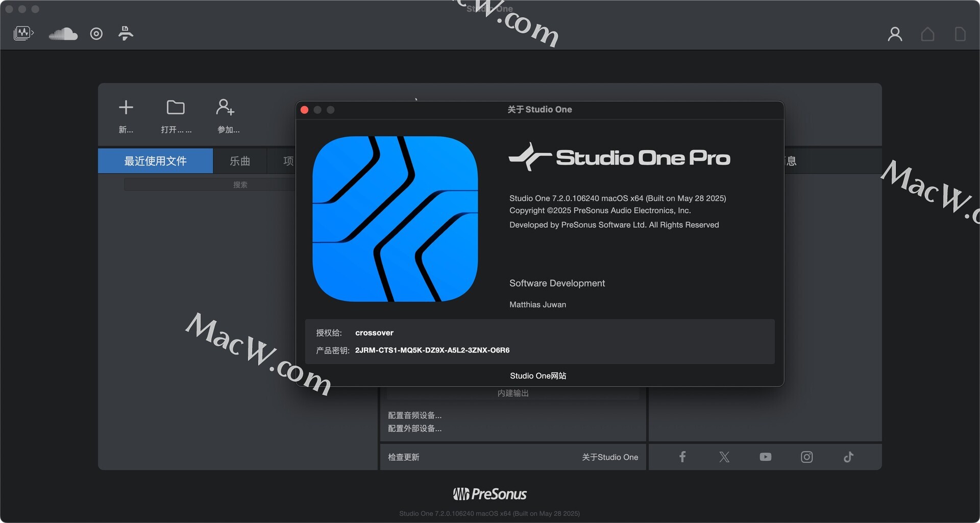Create a new document with plus icon
980x523 pixels.
pyautogui.click(x=126, y=107)
